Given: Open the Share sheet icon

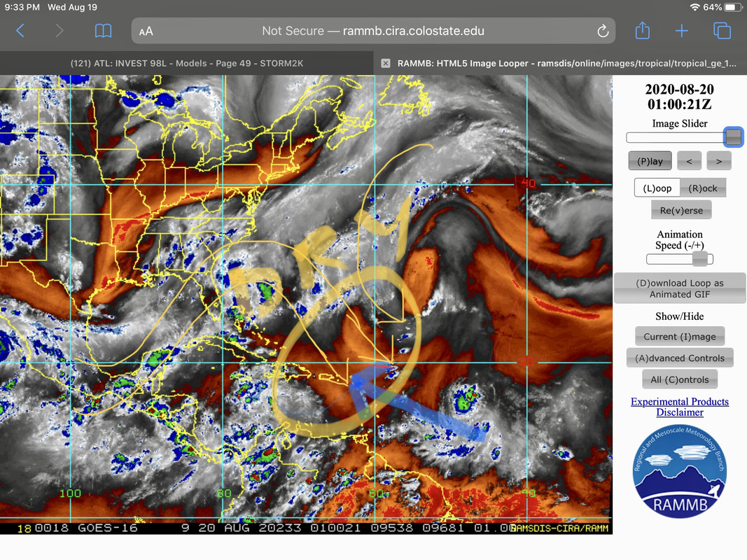Looking at the screenshot, I should pos(642,31).
